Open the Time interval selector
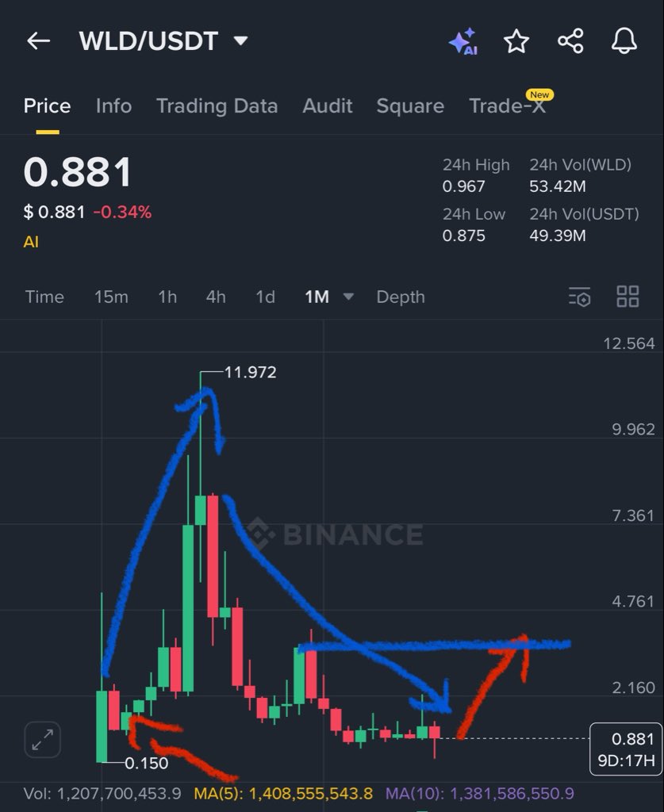Screen dimensions: 664x812 [x=44, y=297]
